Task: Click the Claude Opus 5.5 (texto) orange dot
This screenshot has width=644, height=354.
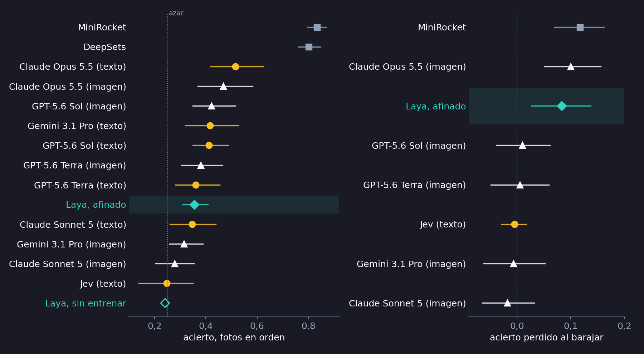Action: pos(235,67)
